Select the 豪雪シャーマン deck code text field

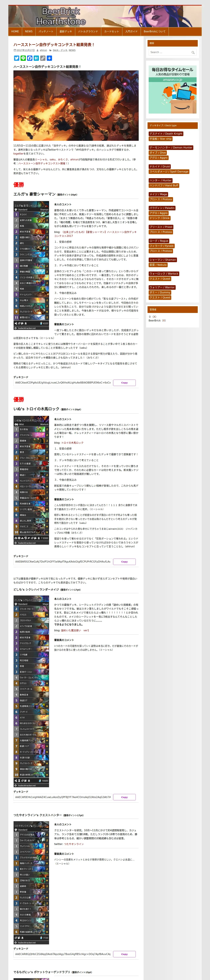pyautogui.click(x=63, y=383)
